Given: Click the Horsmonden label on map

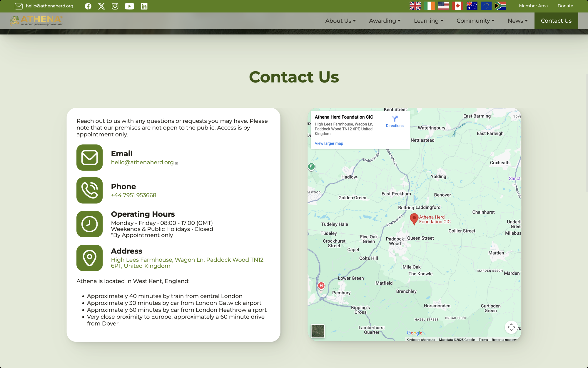Looking at the screenshot, I should (x=437, y=306).
